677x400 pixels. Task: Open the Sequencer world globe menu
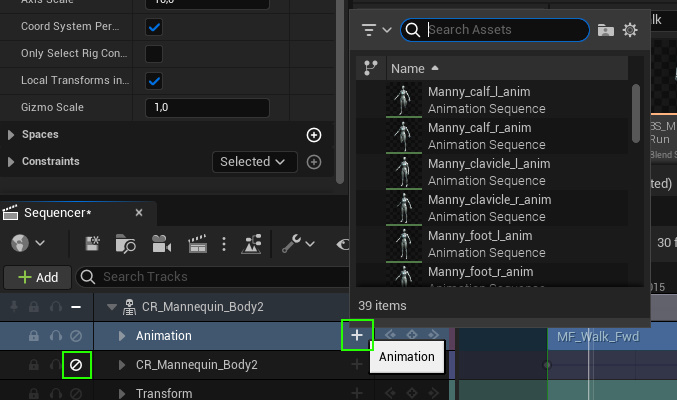pyautogui.click(x=20, y=243)
